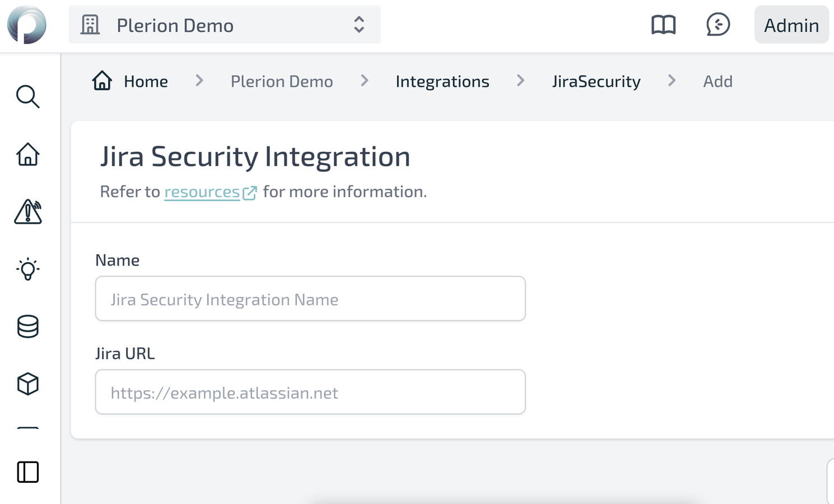Open alerts via warning triangle icon
This screenshot has width=834, height=504.
27,212
